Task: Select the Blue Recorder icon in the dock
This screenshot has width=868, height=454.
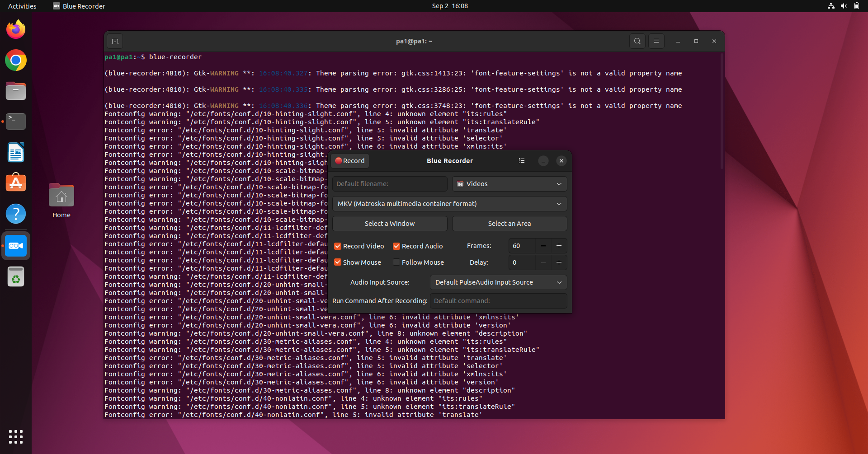Action: point(16,246)
